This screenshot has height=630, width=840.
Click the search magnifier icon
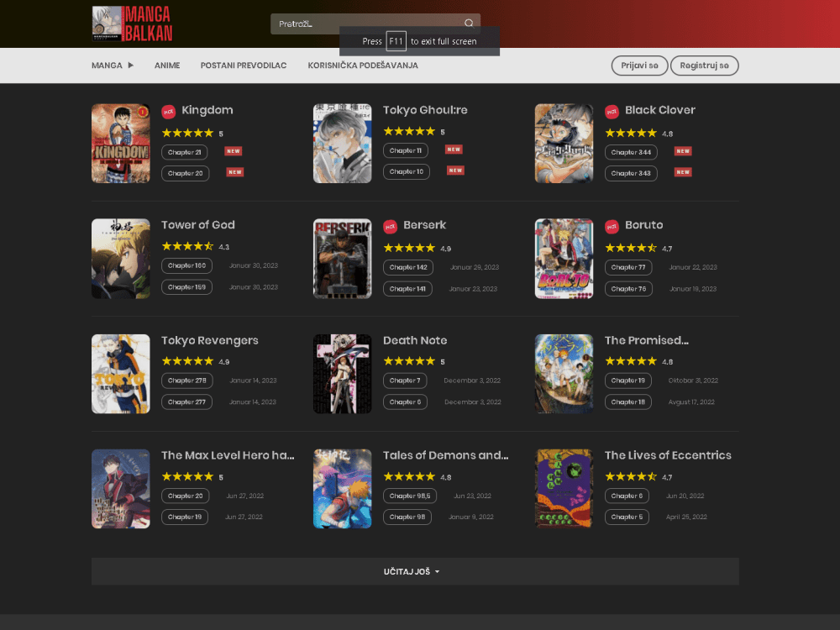467,23
